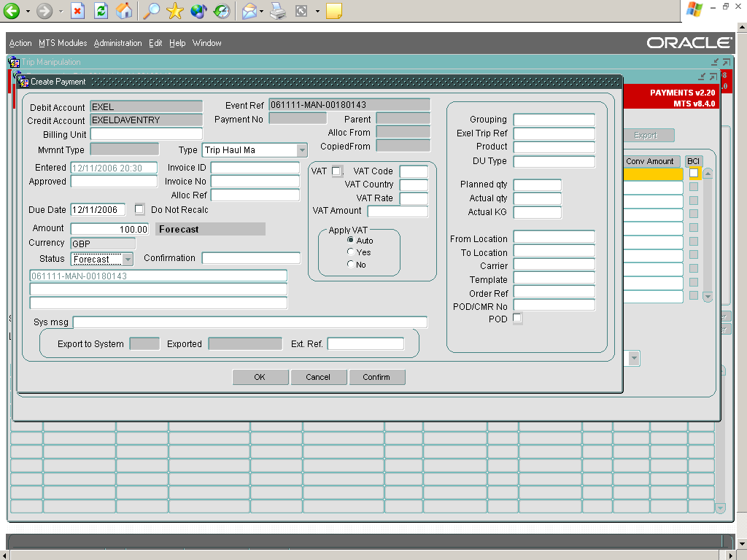
Task: Select No under Apply VAT
Action: 351,264
